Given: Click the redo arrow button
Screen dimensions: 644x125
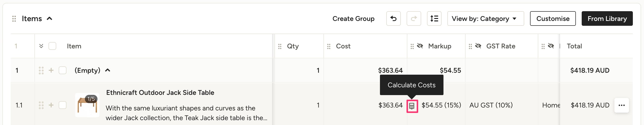Looking at the screenshot, I should pos(413,18).
